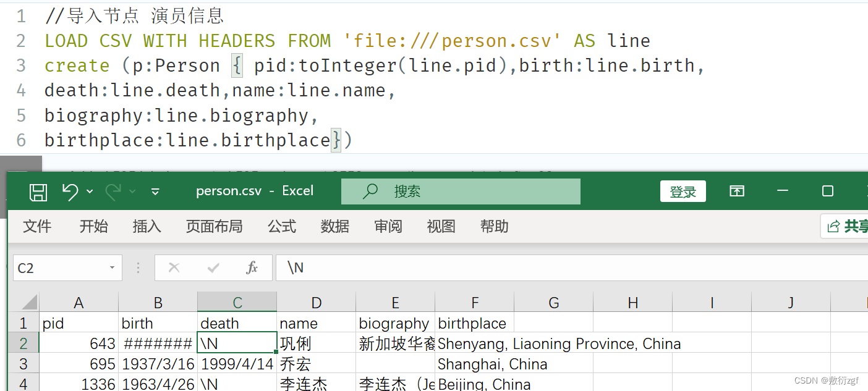The height and width of the screenshot is (391, 868).
Task: Switch to the 公式 ribbon tab
Action: coord(282,227)
